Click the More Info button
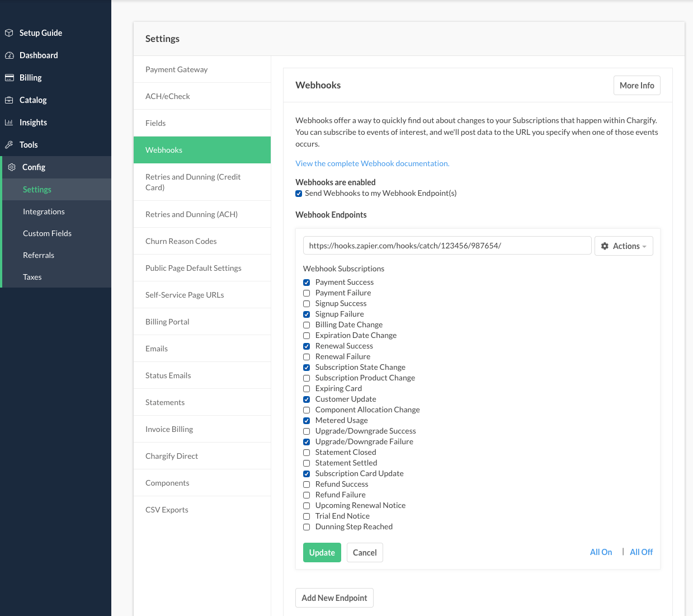 point(637,86)
